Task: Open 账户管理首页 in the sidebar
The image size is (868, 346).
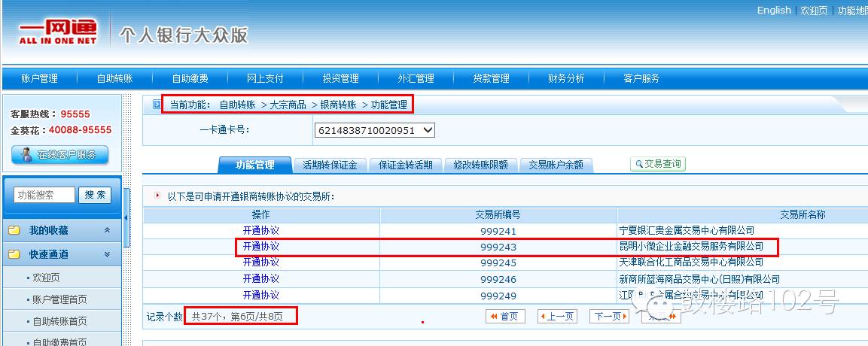Action: point(59,299)
